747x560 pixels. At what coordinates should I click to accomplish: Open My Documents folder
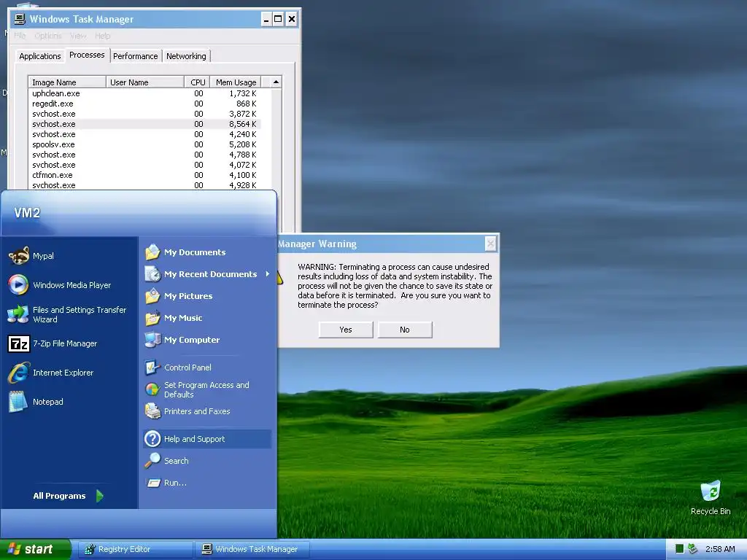[x=185, y=252]
